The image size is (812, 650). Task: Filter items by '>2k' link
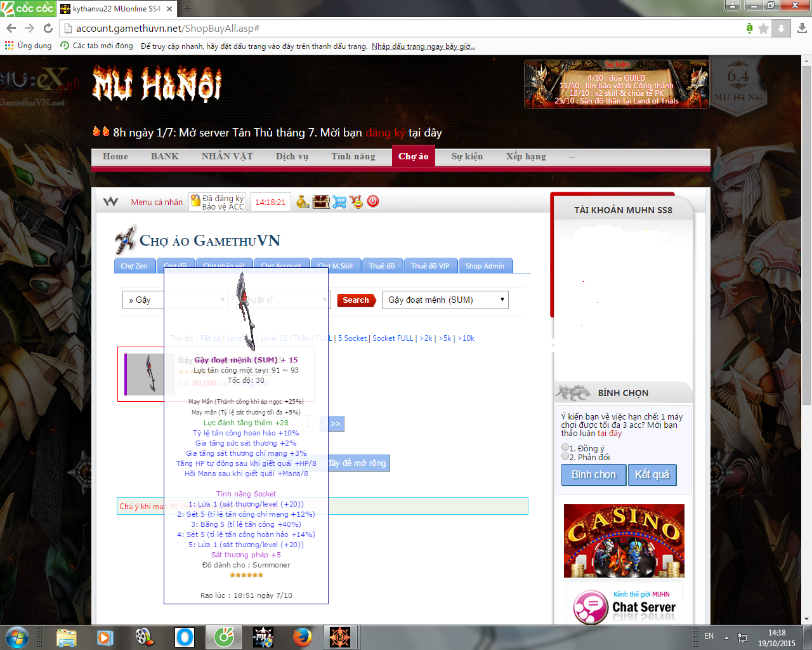[x=426, y=338]
